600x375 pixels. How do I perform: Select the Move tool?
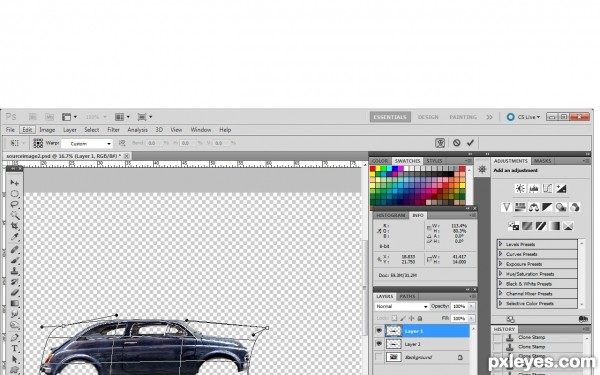pyautogui.click(x=15, y=183)
